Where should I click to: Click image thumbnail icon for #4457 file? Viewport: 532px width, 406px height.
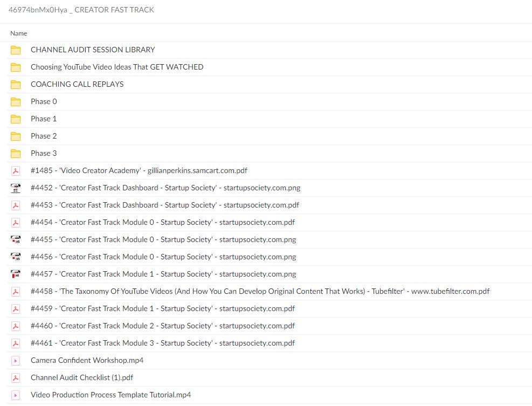[x=15, y=274]
